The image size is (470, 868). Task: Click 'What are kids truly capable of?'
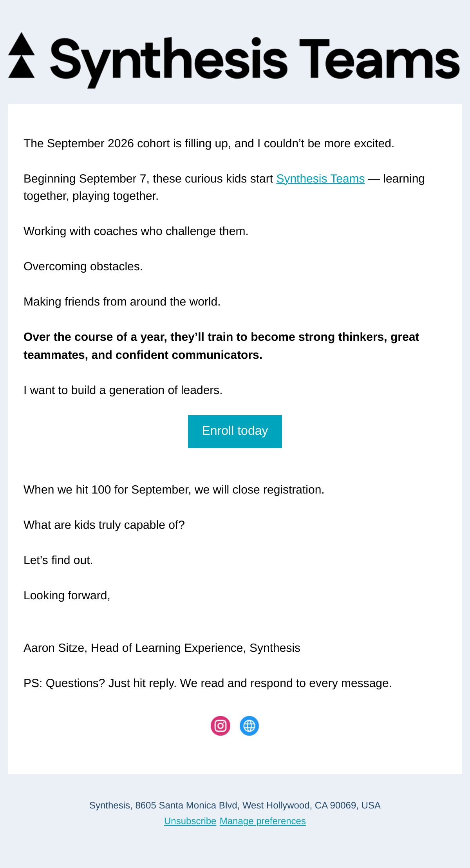(104, 525)
